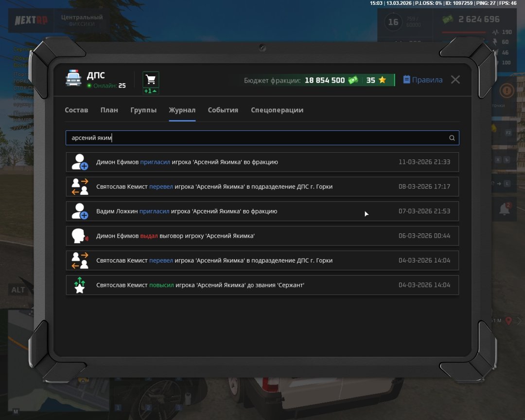This screenshot has height=420, width=525.
Task: Select the Спецоперации tab
Action: coord(277,110)
